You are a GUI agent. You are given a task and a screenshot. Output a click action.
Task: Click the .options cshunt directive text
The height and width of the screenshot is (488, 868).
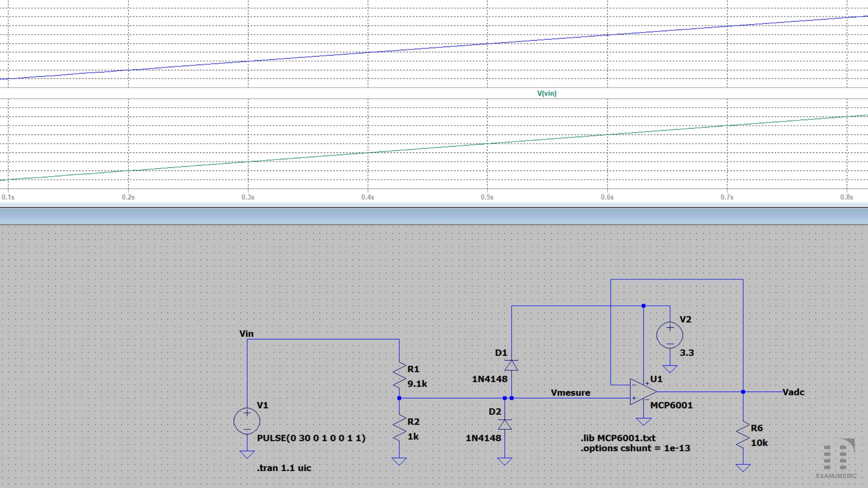[635, 448]
